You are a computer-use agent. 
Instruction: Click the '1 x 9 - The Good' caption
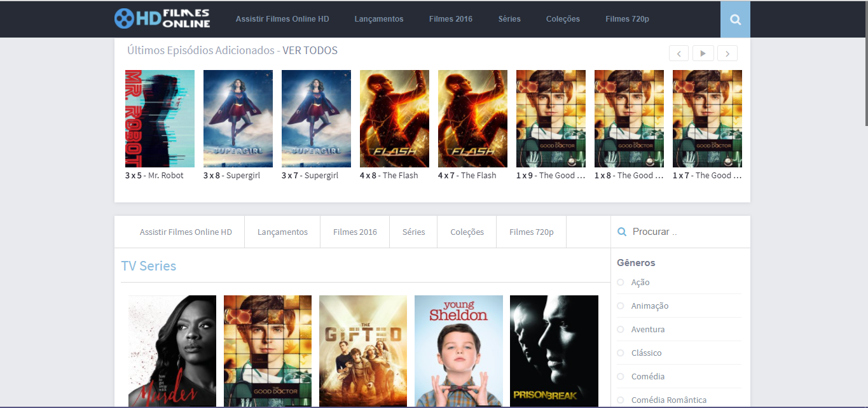point(551,175)
